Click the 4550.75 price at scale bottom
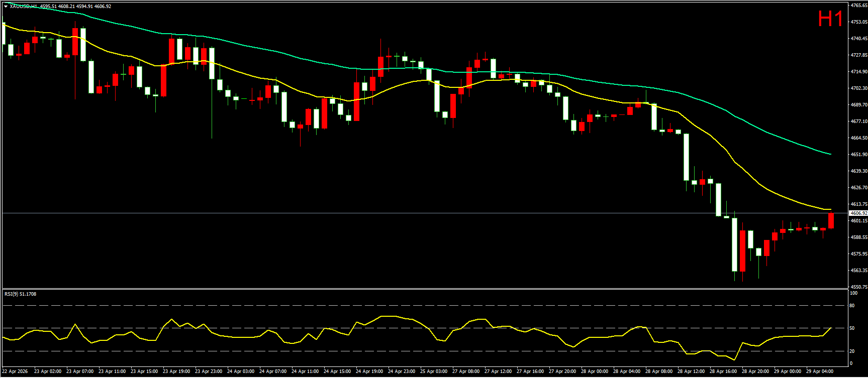This screenshot has width=868, height=378. tap(858, 287)
